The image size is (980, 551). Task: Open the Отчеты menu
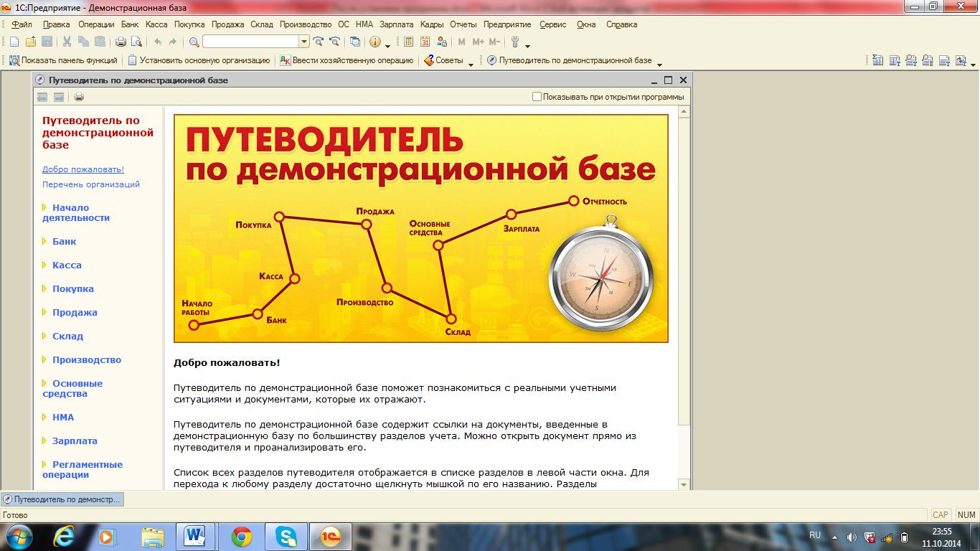[463, 24]
